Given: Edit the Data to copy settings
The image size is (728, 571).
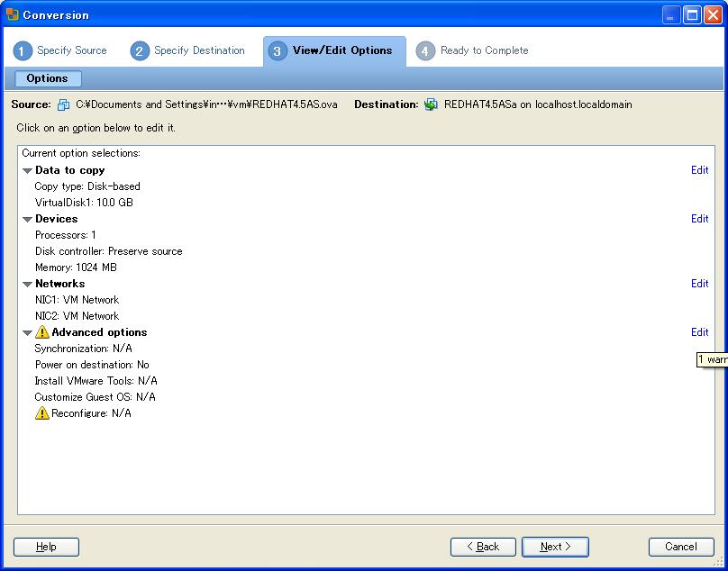Looking at the screenshot, I should [700, 170].
